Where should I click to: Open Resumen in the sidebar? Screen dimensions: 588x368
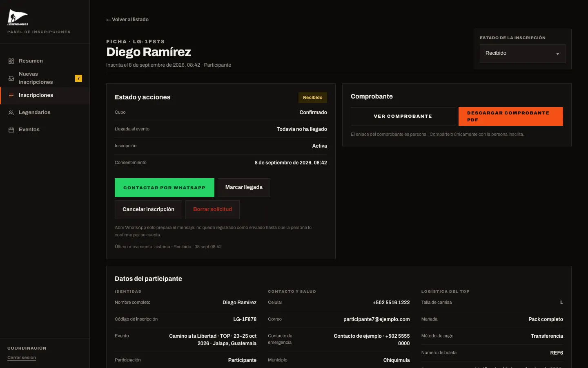tap(45, 61)
